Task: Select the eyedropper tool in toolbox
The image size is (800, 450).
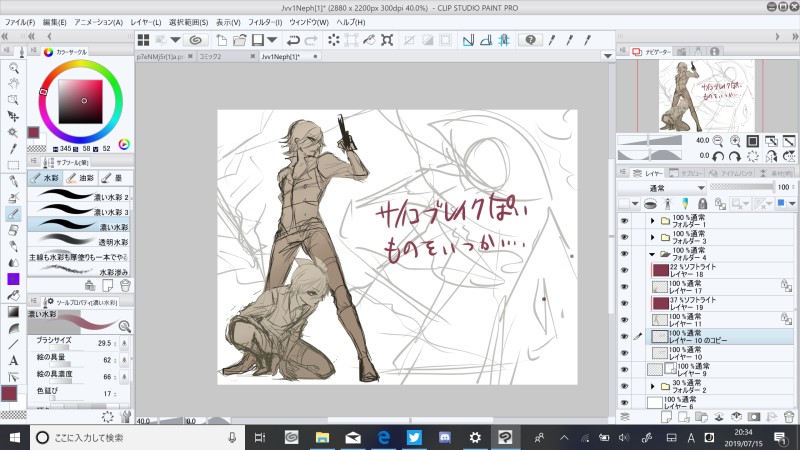Action: click(13, 148)
